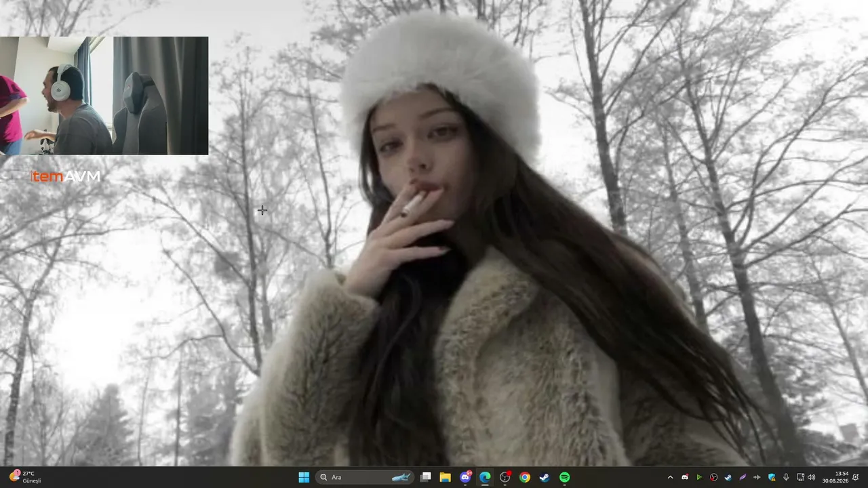Click the Steam icon in the system tray
The width and height of the screenshot is (868, 488).
728,477
